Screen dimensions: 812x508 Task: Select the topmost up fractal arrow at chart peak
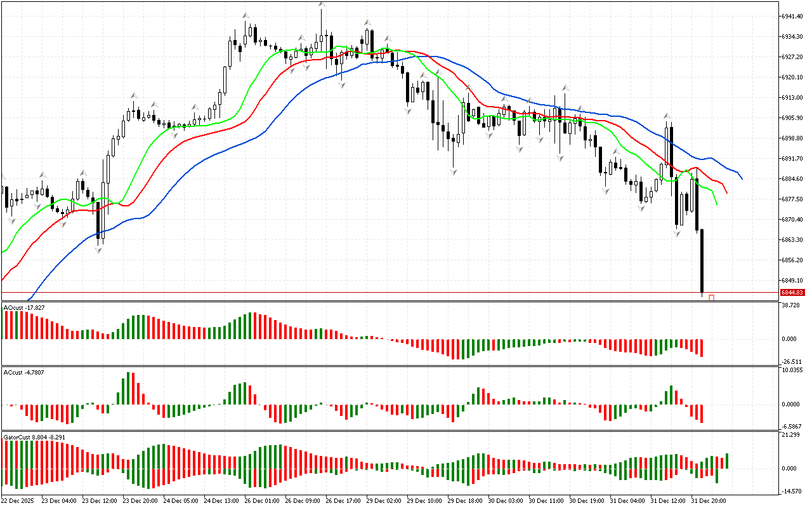(x=322, y=4)
